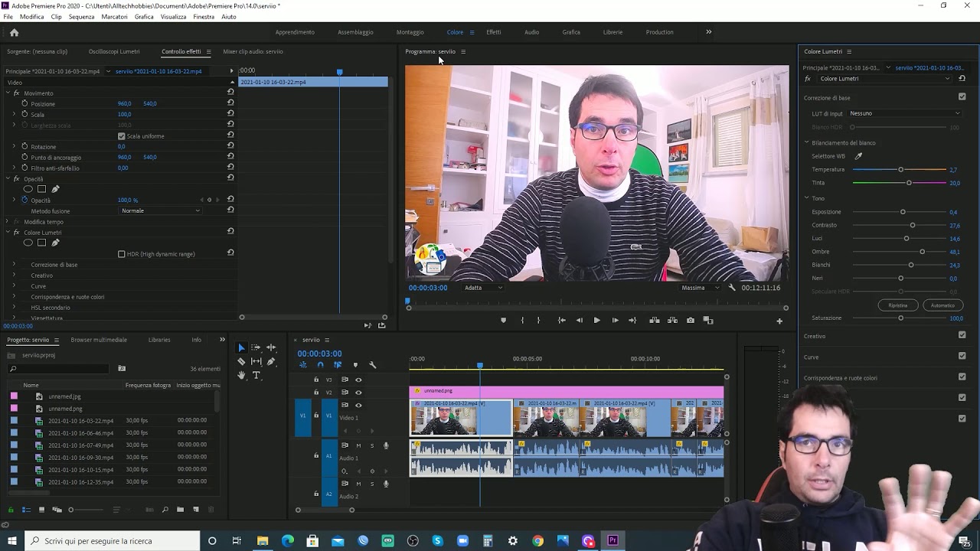Viewport: 980px width, 551px height.
Task: Expand HSL secondario section
Action: coord(13,308)
